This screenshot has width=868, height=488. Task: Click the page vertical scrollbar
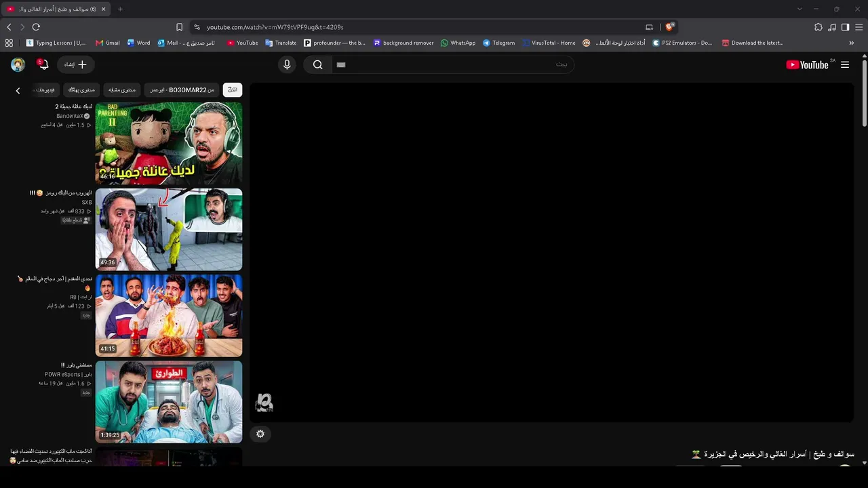pos(865,93)
